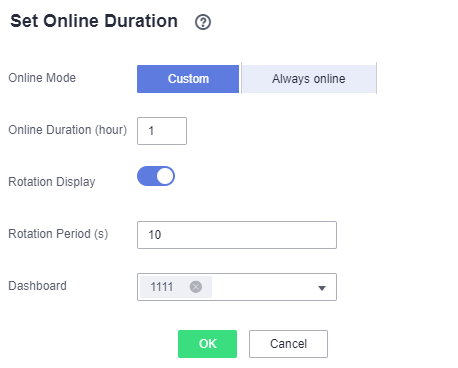Screen dimensions: 458x368
Task: Open help for Set Online Duration
Action: 203,22
